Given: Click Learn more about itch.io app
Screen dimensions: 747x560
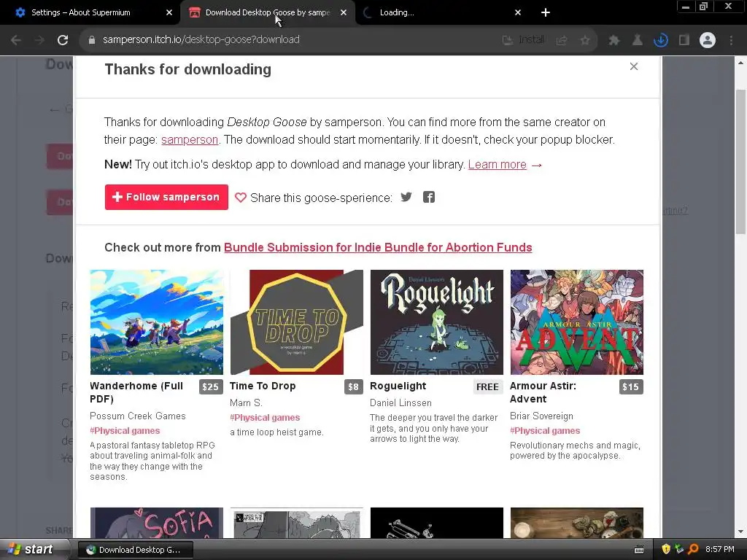Looking at the screenshot, I should tap(497, 164).
